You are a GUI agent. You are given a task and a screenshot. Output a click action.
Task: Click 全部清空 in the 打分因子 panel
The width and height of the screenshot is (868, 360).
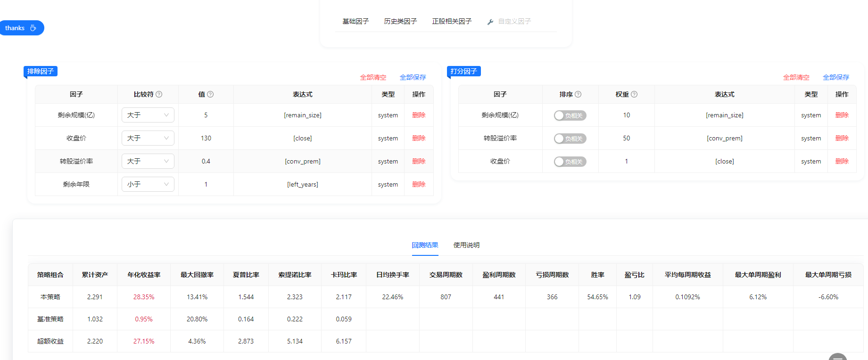click(796, 77)
